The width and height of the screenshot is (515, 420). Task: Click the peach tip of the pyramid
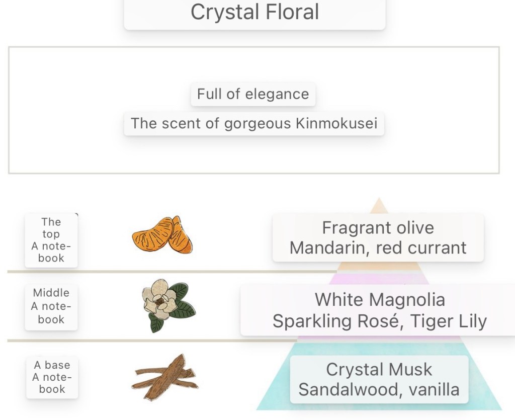(x=378, y=206)
